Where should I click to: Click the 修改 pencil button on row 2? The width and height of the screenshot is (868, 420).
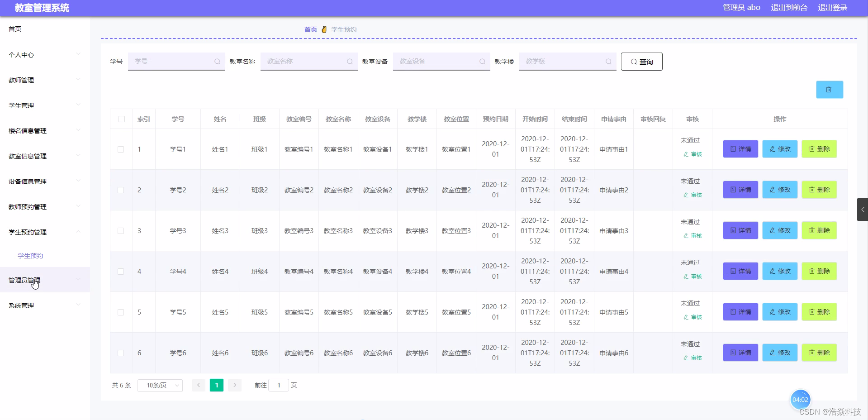point(779,190)
